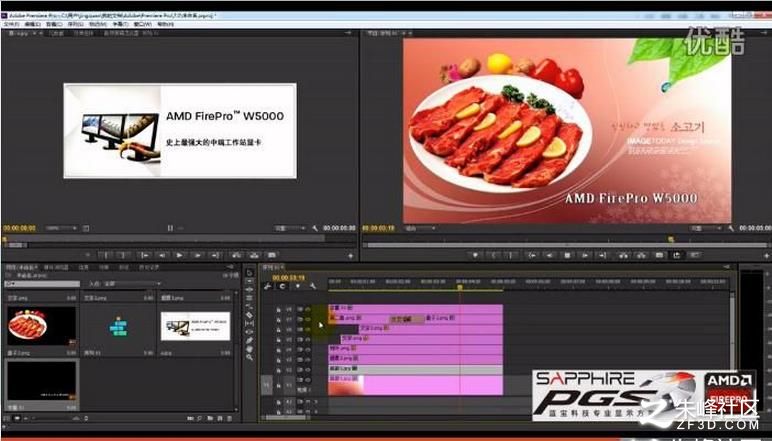Screen dimensions: 772x441
Task: Open Project panel flyout menu
Action: [230, 267]
